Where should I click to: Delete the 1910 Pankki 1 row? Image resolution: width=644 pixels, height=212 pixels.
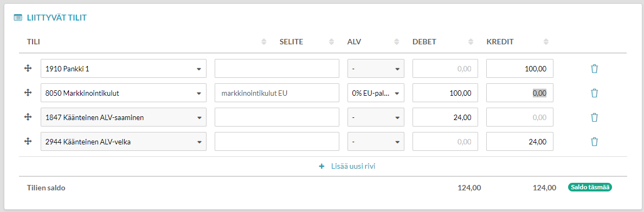[594, 69]
